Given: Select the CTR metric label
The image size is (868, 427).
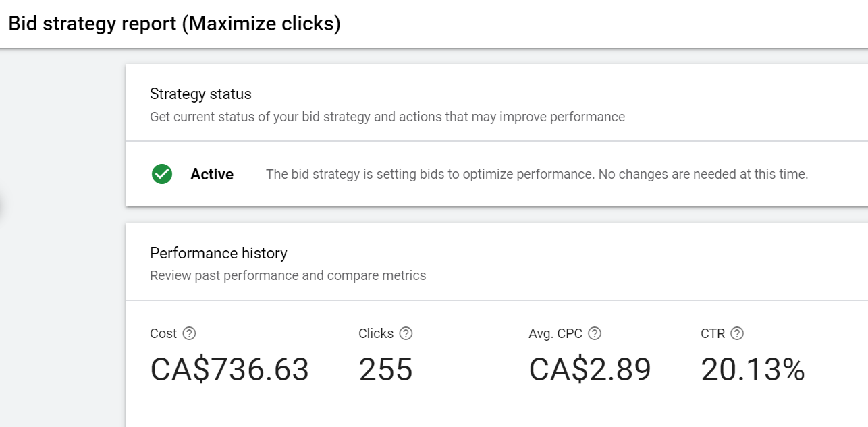Looking at the screenshot, I should tap(713, 333).
